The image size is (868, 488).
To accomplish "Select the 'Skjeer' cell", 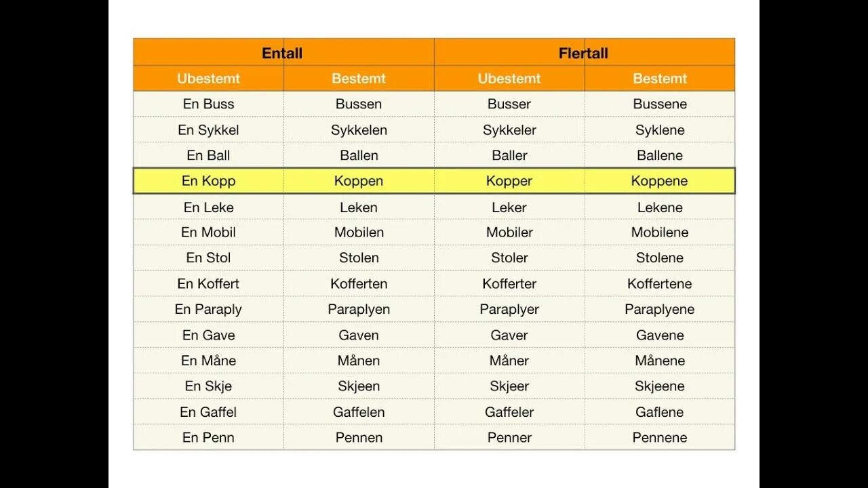I will coord(509,386).
